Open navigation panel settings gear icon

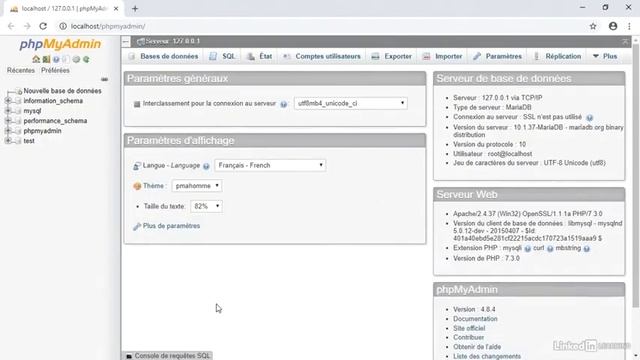click(76, 59)
